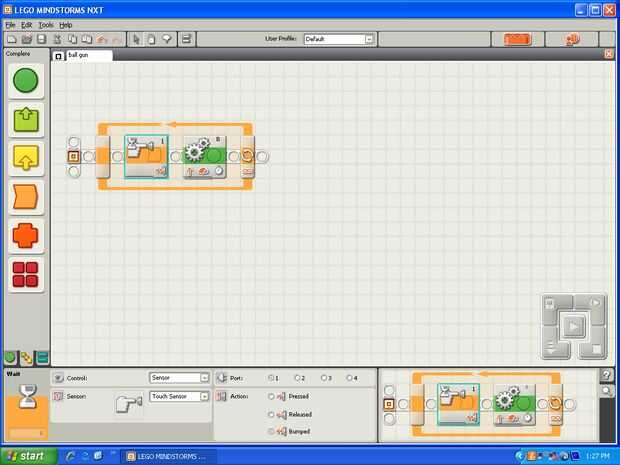Click the Cut scissors toolbar icon
This screenshot has width=620, height=465.
point(57,39)
